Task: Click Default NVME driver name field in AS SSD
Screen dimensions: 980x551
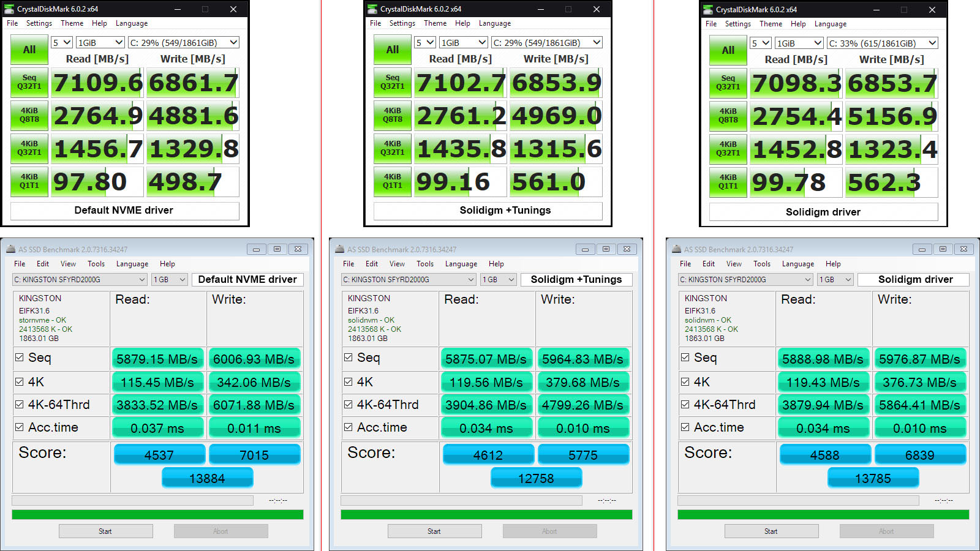Action: (247, 279)
